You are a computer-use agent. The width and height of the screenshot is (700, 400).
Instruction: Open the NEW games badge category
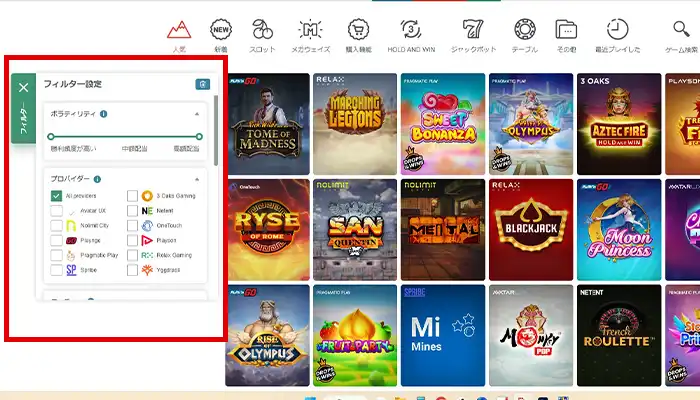click(x=221, y=37)
